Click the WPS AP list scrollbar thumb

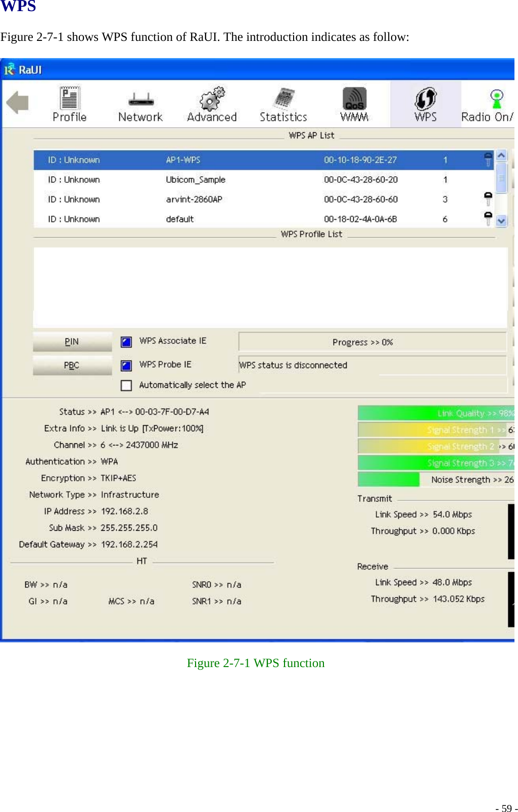coord(501,177)
